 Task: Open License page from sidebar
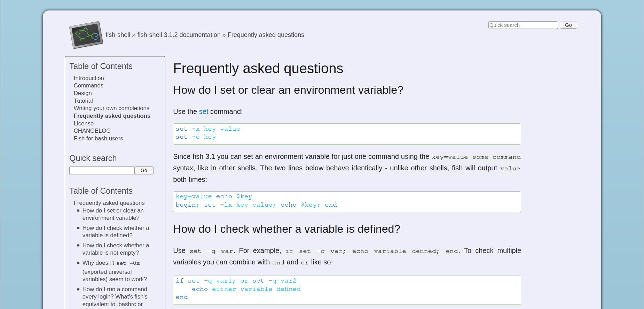[84, 124]
